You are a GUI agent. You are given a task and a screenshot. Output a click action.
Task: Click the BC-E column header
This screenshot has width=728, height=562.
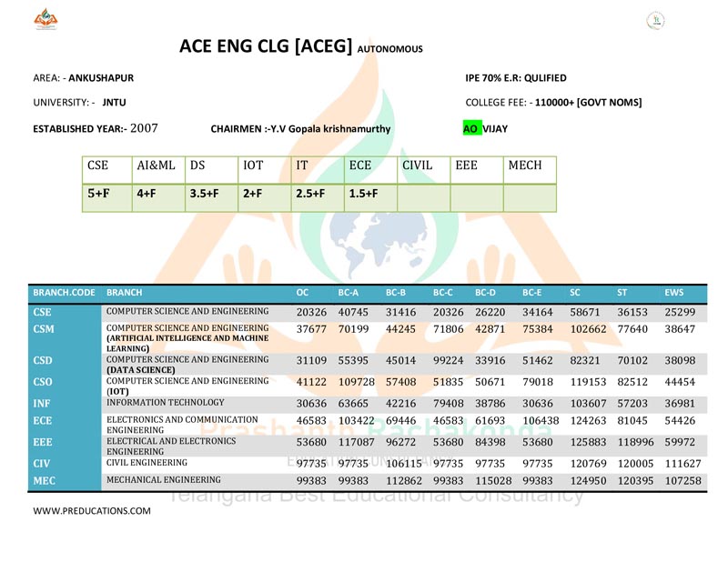tap(532, 293)
